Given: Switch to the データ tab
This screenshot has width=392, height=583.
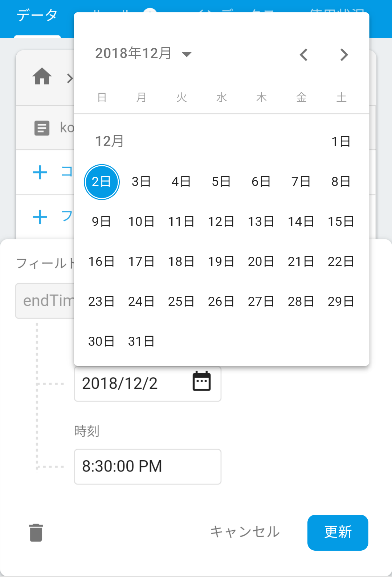Looking at the screenshot, I should (36, 15).
